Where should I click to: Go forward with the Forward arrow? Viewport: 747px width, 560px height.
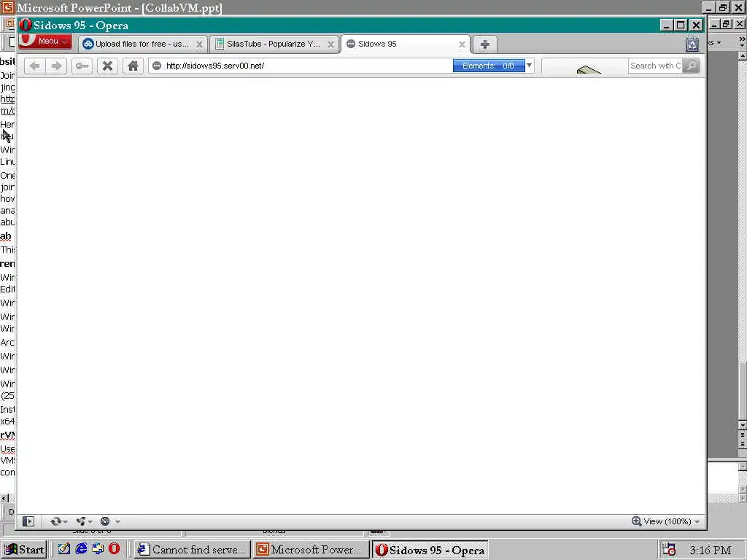[x=56, y=66]
